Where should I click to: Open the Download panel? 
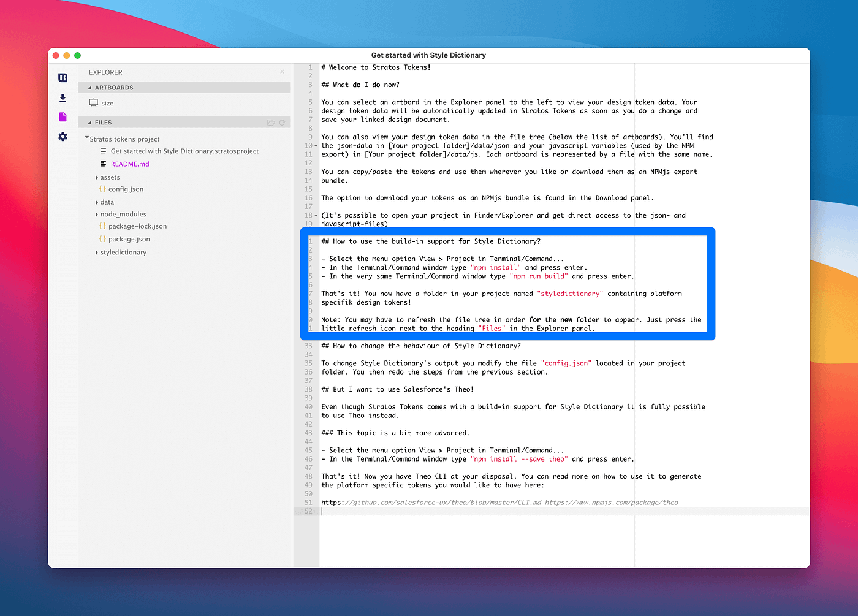pyautogui.click(x=63, y=98)
